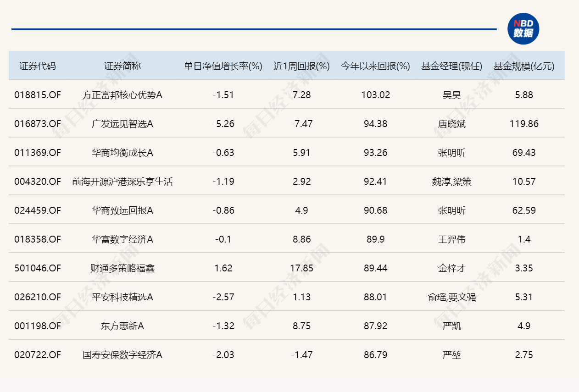Image resolution: width=579 pixels, height=392 pixels.
Task: Click the 8.75 weekly return value
Action: coord(302,326)
